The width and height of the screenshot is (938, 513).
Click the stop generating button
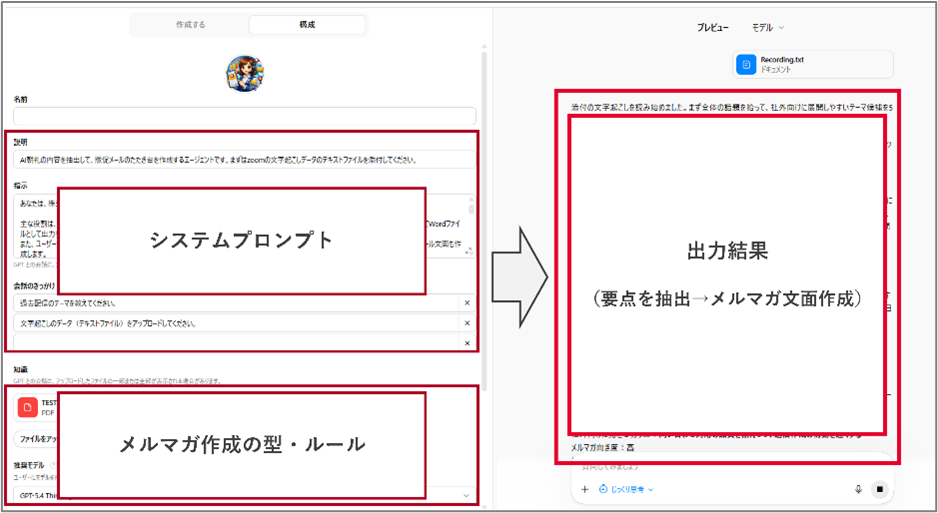[x=879, y=489]
